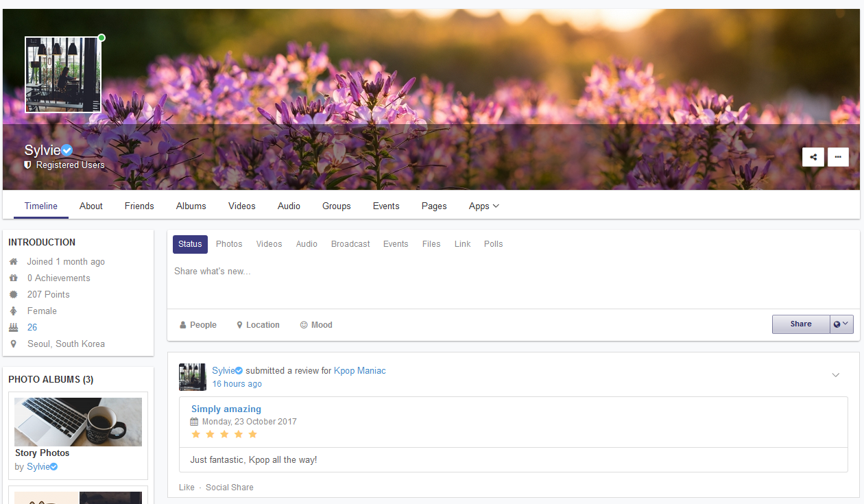Viewport: 864px width, 504px height.
Task: Click the '207 Points' text
Action: tap(49, 295)
